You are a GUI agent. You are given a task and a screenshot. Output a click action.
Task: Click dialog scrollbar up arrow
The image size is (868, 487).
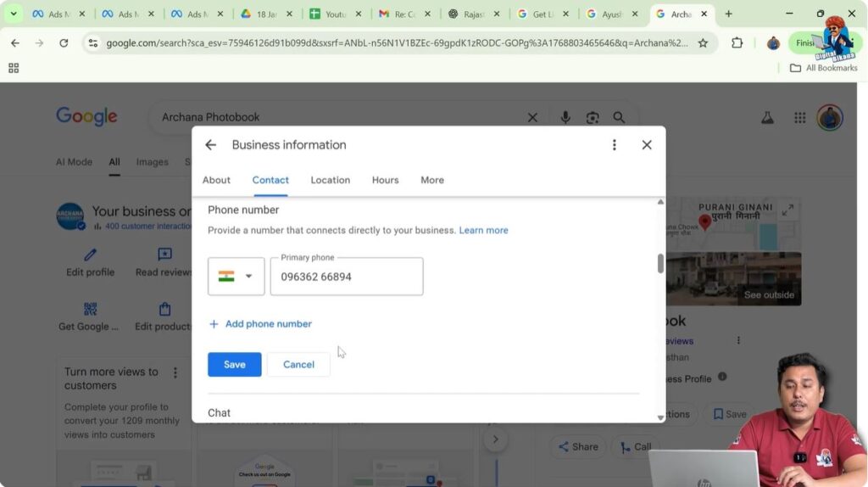[660, 202]
